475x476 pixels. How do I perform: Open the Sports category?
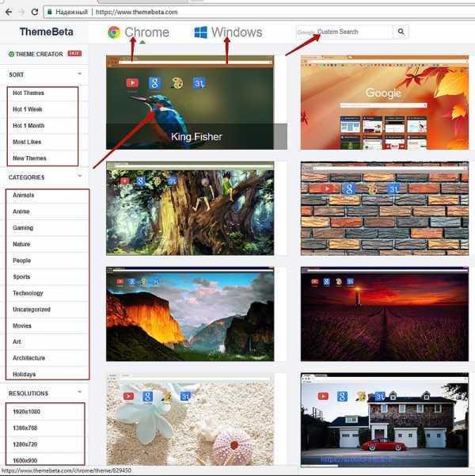[21, 277]
